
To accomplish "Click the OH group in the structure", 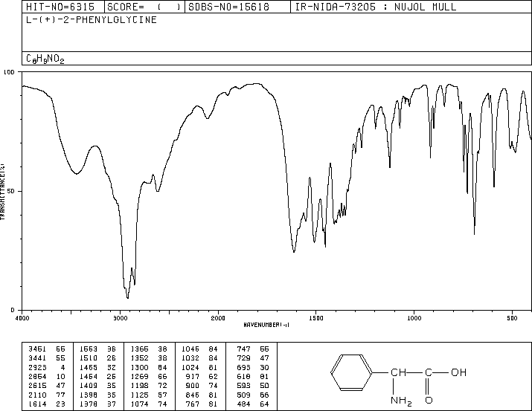I will pyautogui.click(x=459, y=372).
